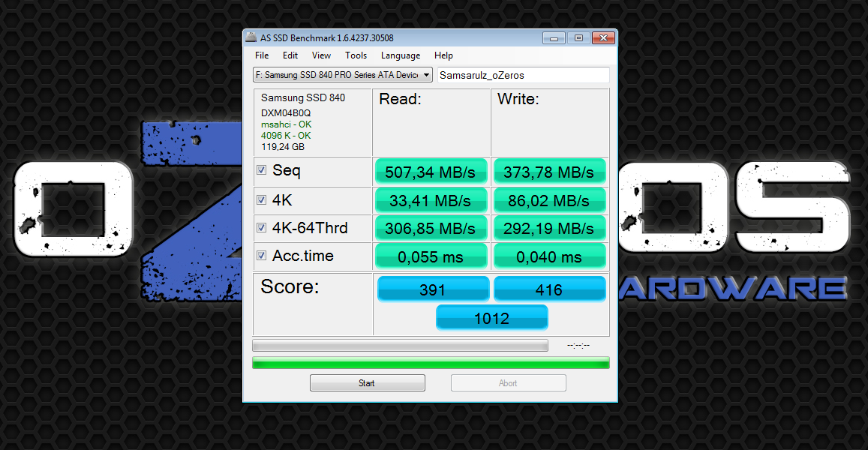Viewport: 868px width, 450px height.
Task: Minimize the AS SSD Benchmark window
Action: [554, 38]
